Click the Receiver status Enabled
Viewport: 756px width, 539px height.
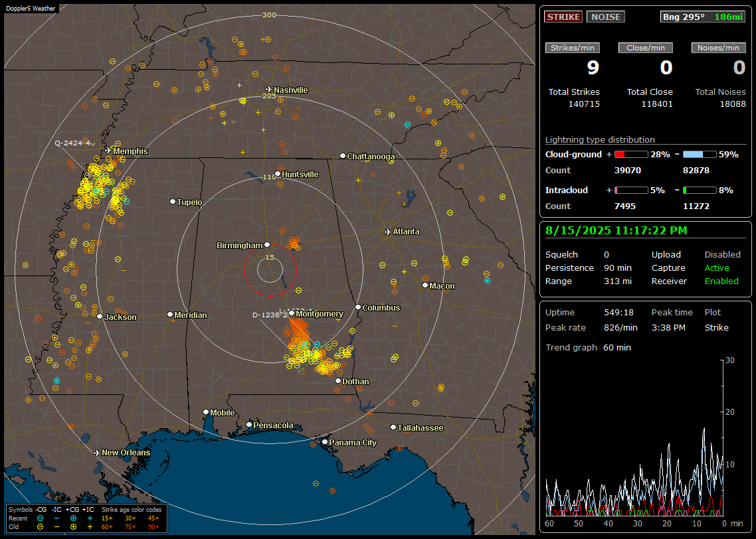721,281
